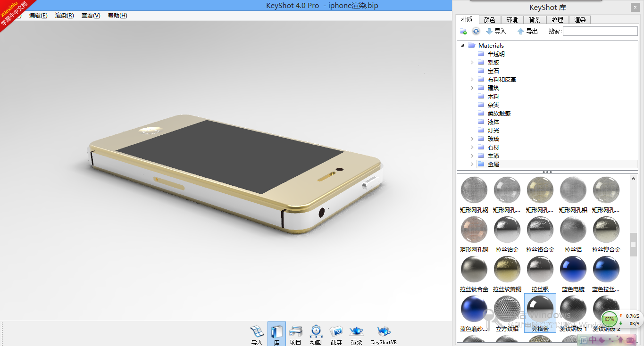Select the 柔软触感 folder in tree
The height and width of the screenshot is (346, 644).
(x=499, y=113)
